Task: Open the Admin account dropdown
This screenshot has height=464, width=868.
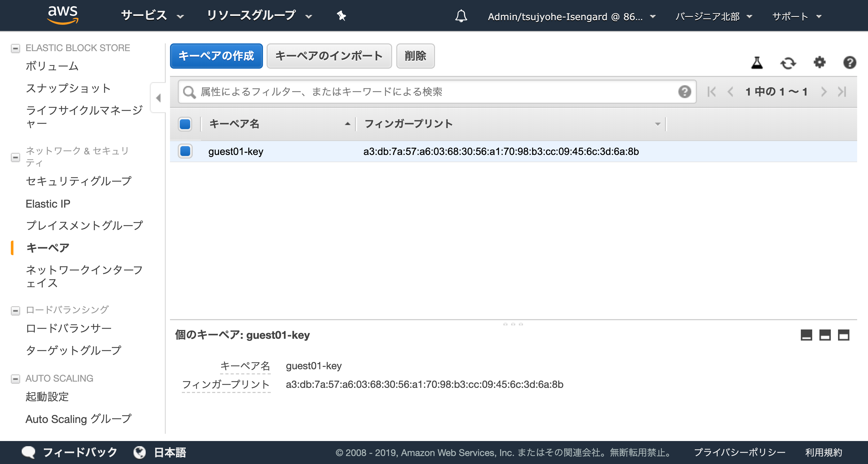Action: click(x=572, y=16)
